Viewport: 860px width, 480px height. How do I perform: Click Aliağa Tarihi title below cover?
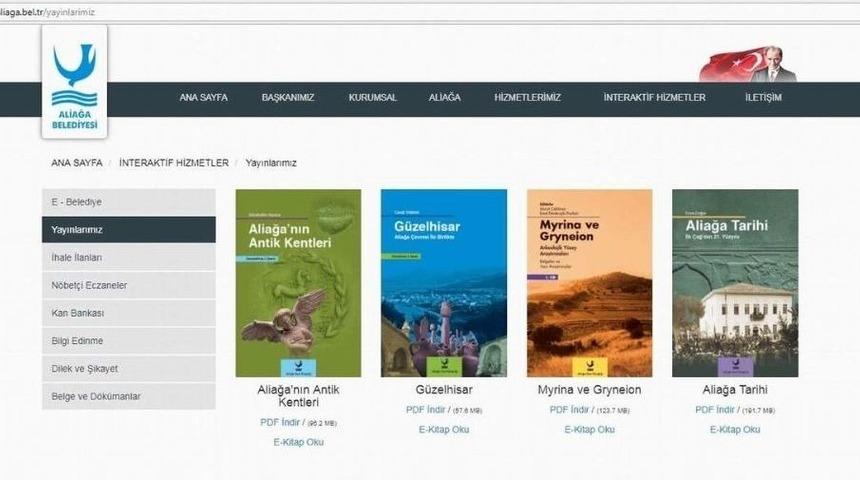tap(735, 389)
